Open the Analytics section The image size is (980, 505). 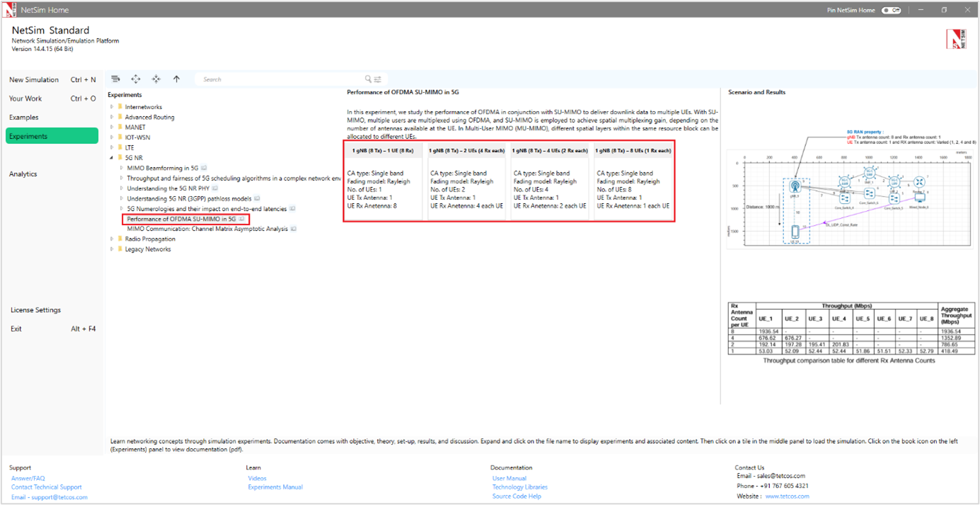pos(23,174)
